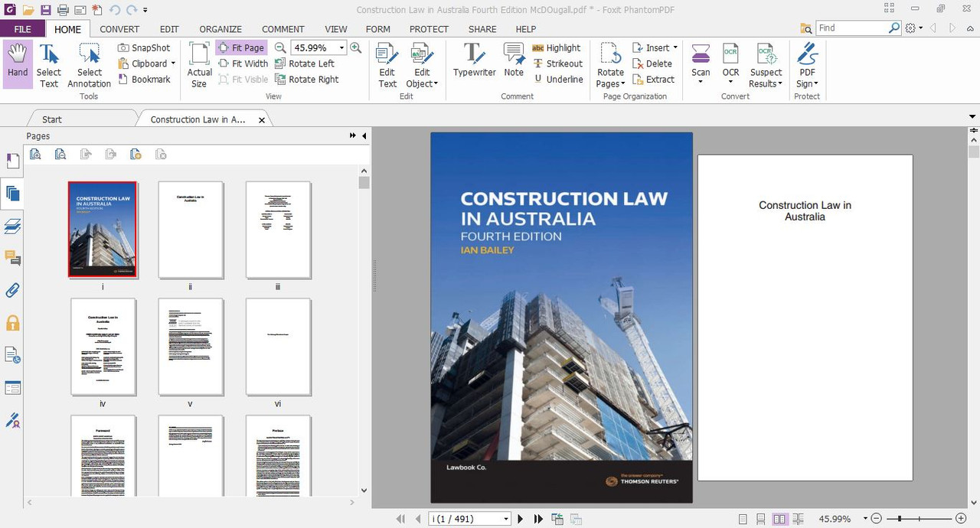Apply the Underline markup tool
The image size is (980, 528).
558,79
